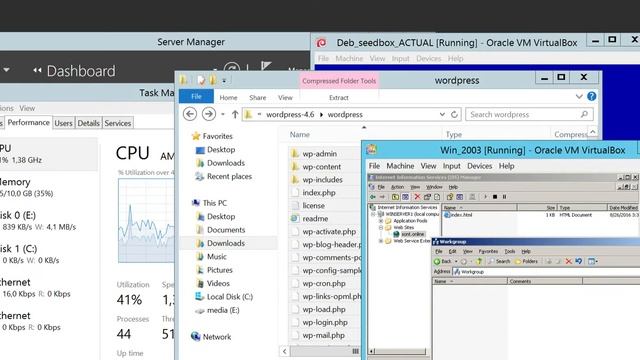The width and height of the screenshot is (640, 360).
Task: Click the Properties icon in IIS Manager toolbar
Action: pyautogui.click(x=427, y=197)
